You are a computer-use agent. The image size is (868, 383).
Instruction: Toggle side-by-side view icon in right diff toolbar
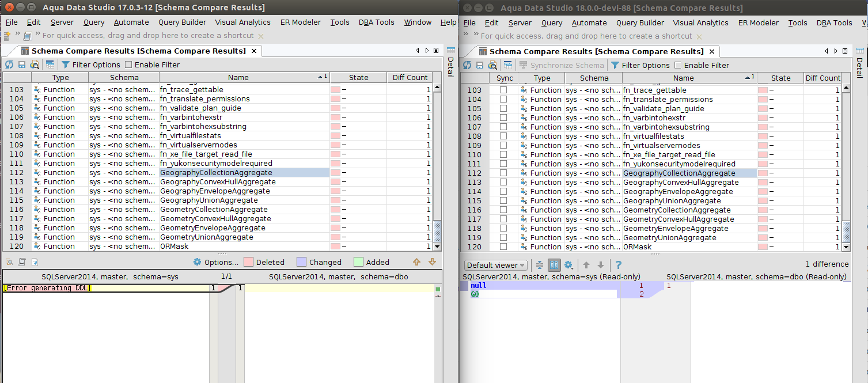point(554,265)
